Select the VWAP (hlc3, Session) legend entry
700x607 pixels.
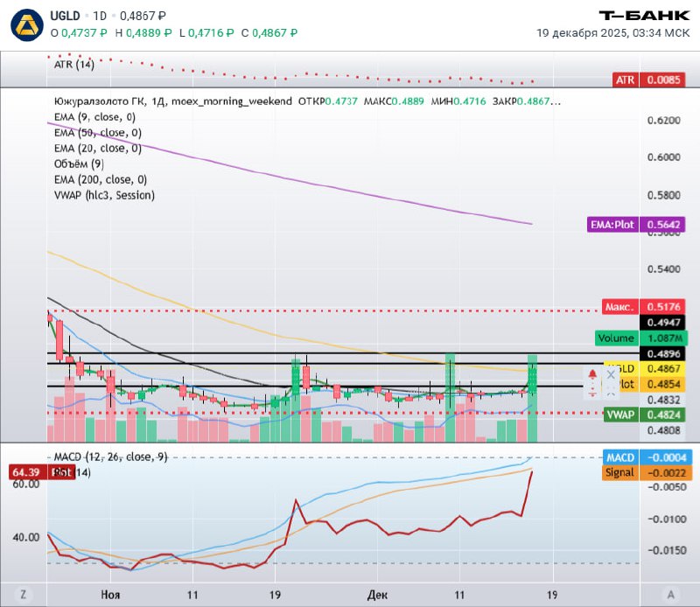(x=104, y=195)
